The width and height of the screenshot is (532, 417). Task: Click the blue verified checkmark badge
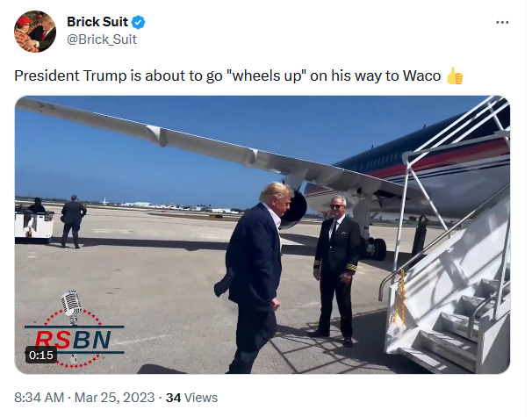[x=139, y=23]
